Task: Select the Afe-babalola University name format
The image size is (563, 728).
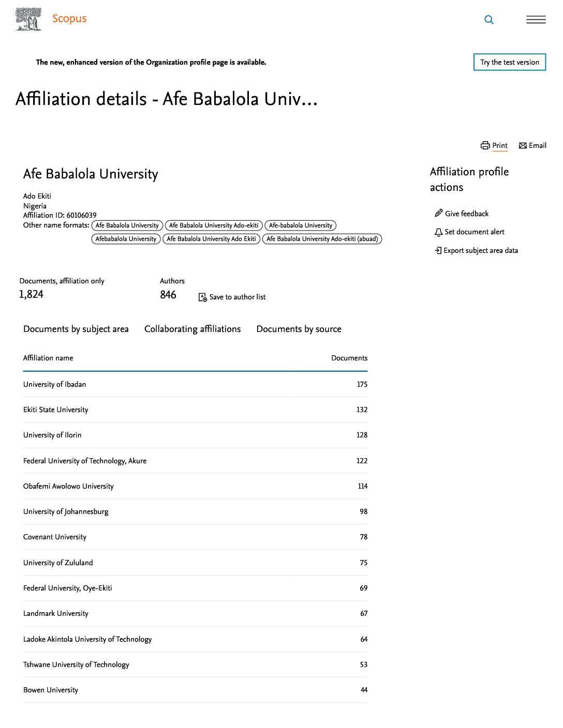Action: 300,225
